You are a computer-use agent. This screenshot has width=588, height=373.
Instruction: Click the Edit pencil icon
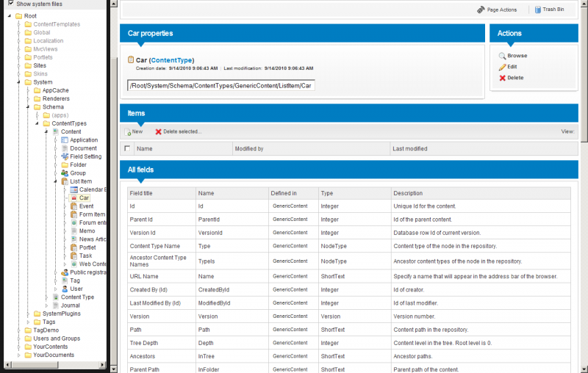502,67
